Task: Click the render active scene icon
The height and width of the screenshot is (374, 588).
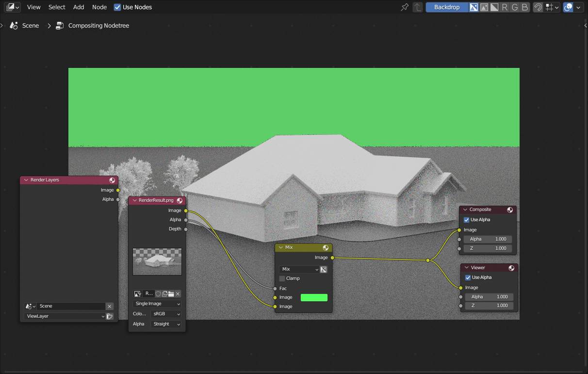Action: (110, 316)
